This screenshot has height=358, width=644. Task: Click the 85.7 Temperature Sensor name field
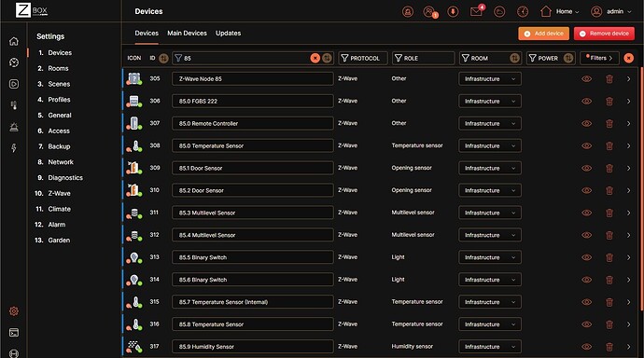253,302
